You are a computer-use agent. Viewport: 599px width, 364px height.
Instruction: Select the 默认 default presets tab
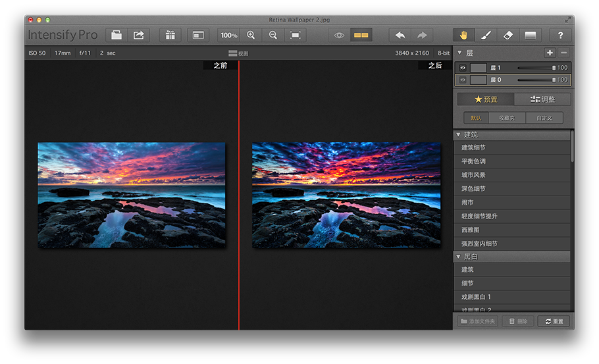pyautogui.click(x=476, y=118)
